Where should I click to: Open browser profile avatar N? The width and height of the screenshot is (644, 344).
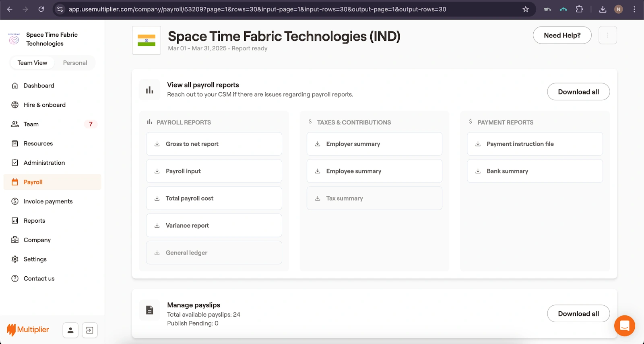[x=619, y=9]
